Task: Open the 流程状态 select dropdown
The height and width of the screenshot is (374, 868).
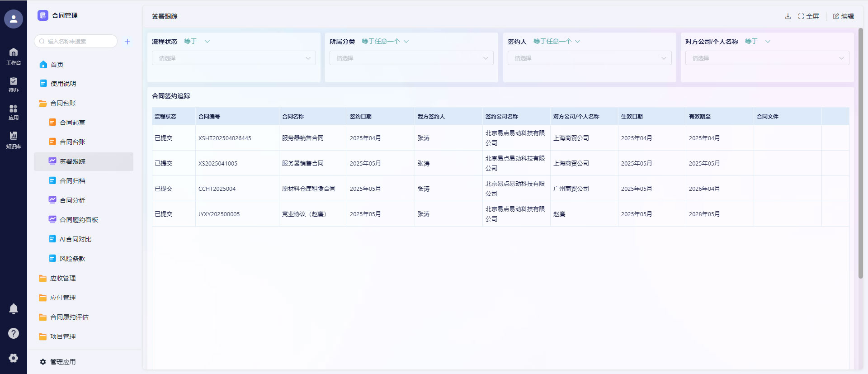Action: coord(234,58)
